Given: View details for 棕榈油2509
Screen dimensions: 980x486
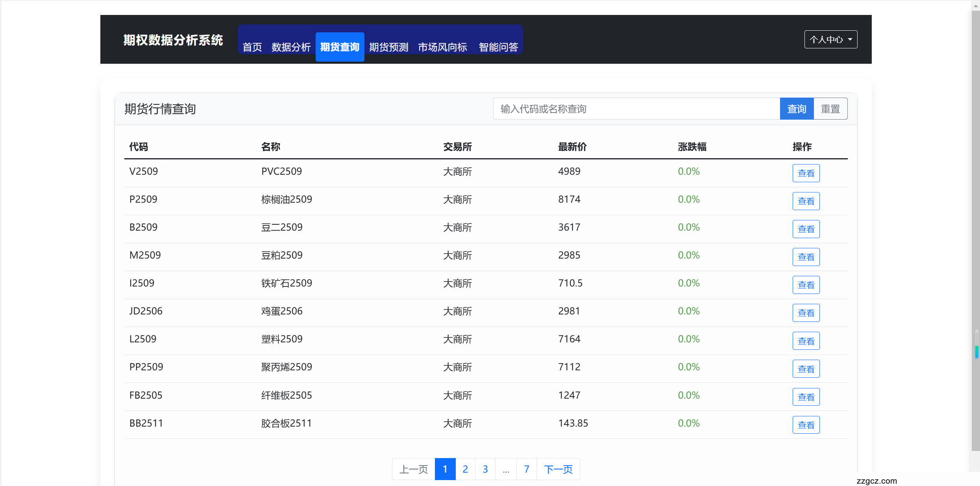Looking at the screenshot, I should tap(806, 201).
